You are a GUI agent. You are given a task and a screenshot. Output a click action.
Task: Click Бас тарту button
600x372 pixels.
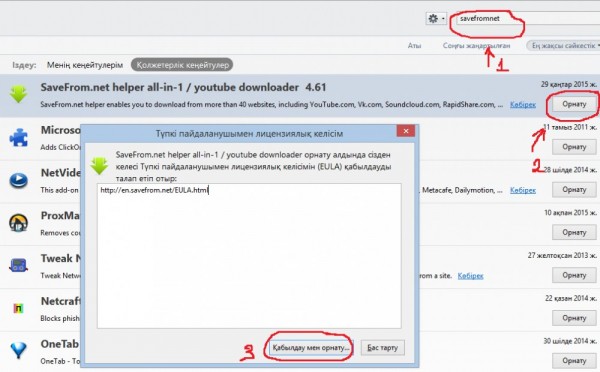pyautogui.click(x=382, y=348)
